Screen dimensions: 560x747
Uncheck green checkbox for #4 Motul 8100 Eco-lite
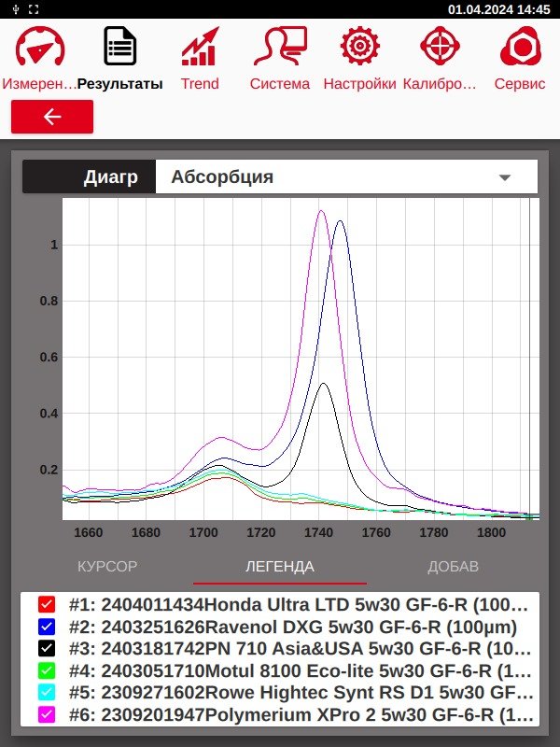(x=47, y=670)
